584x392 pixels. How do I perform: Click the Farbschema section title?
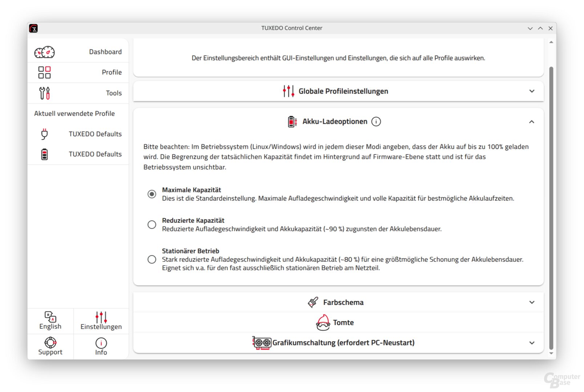(343, 302)
